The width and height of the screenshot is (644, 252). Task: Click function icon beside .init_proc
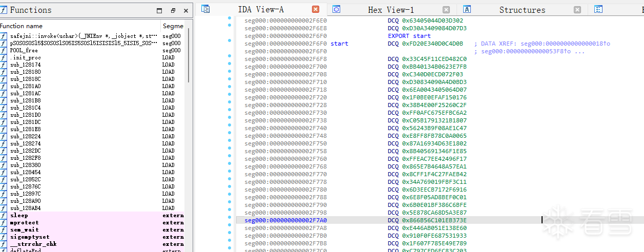point(4,58)
